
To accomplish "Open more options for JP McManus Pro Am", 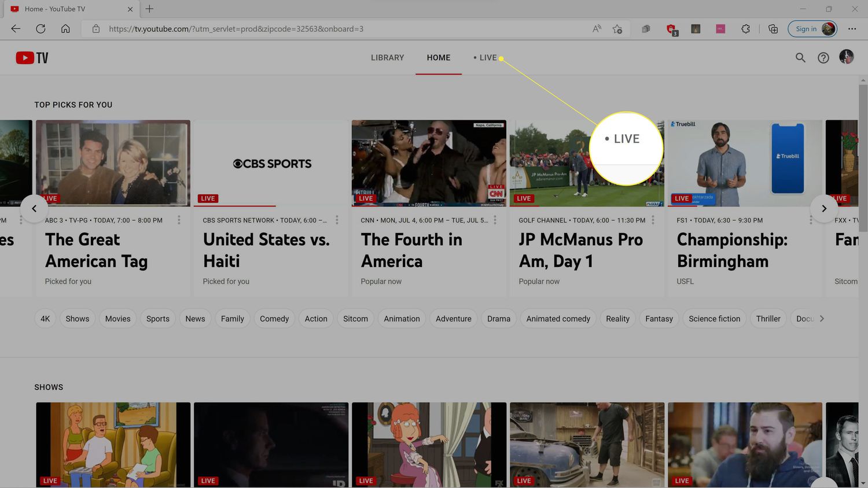I will (653, 220).
